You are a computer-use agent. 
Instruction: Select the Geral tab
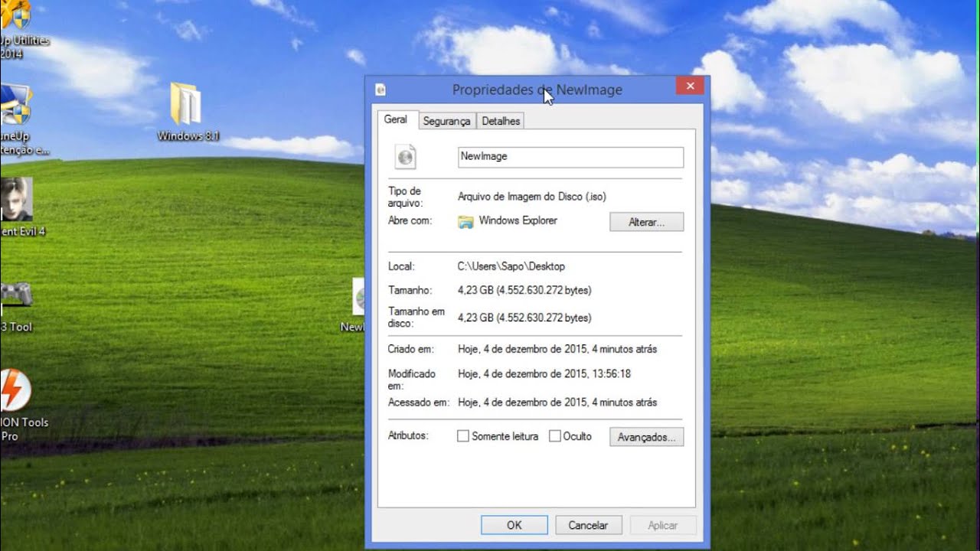coord(397,119)
